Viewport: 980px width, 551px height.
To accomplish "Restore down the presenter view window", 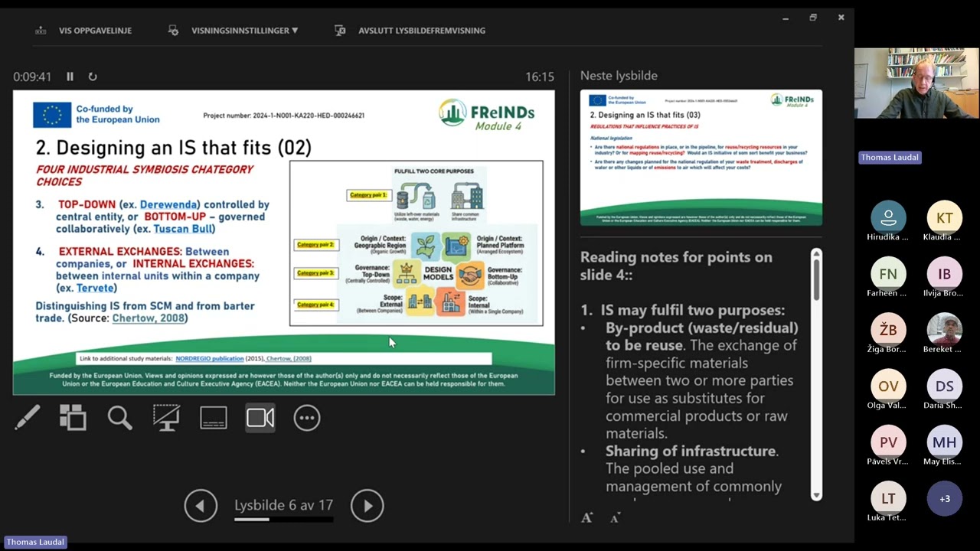I will tap(813, 18).
